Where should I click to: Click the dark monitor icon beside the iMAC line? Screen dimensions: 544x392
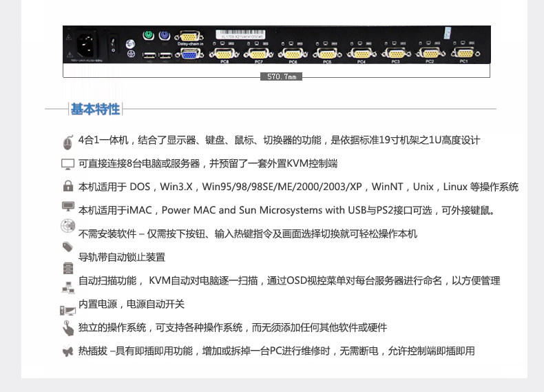68,206
